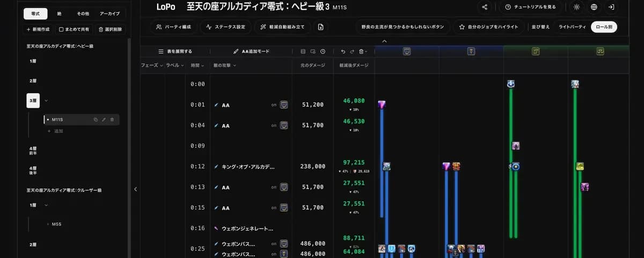Click tank target icon on 0:13 AA row
644x258 pixels.
coord(284,187)
